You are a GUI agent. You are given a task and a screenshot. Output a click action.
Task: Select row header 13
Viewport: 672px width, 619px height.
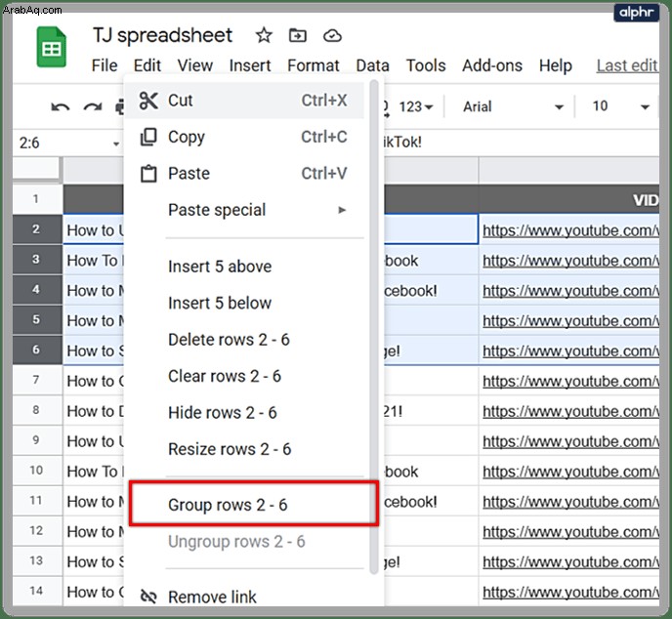[36, 561]
